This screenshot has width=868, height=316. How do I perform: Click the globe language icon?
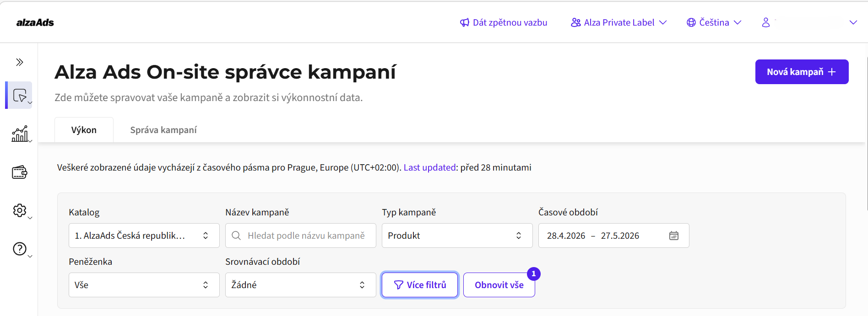691,22
